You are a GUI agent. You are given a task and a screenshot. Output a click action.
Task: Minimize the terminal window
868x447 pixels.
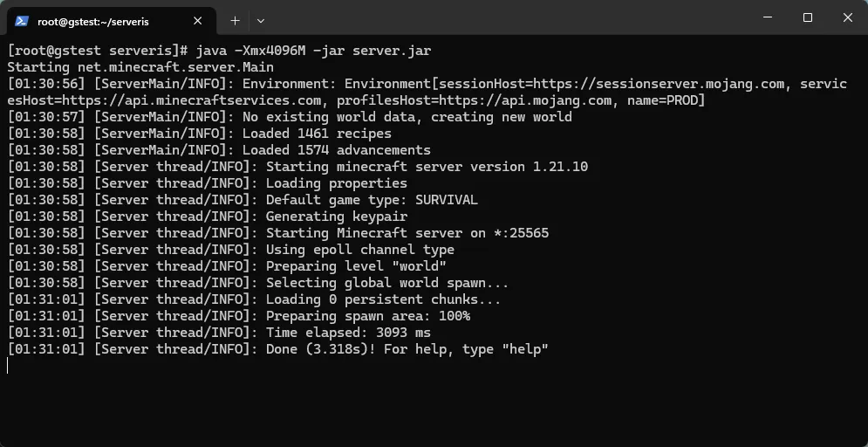[768, 17]
